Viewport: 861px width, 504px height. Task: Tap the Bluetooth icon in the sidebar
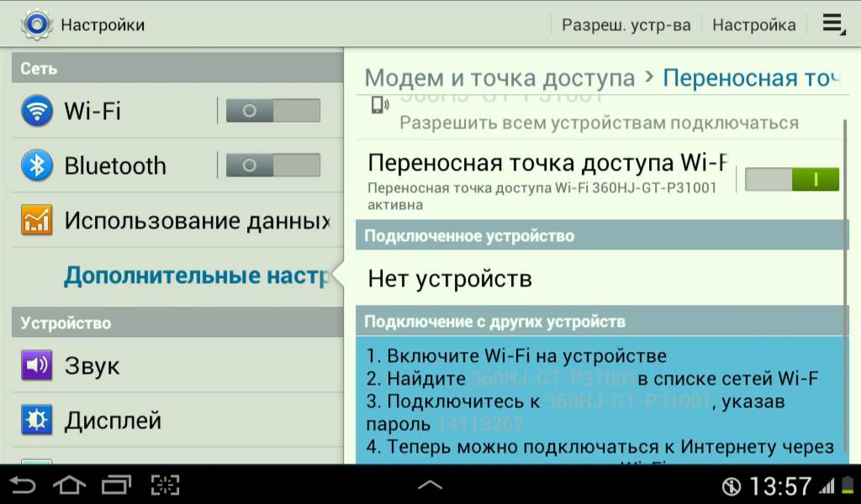37,165
